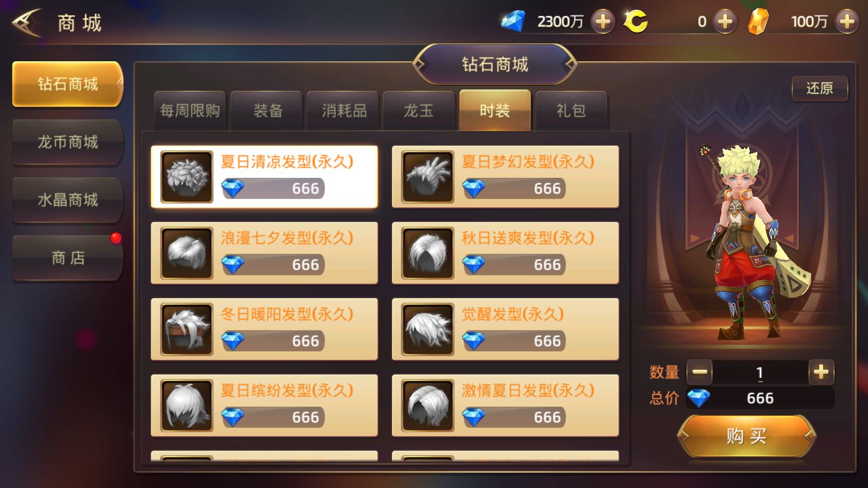Add diamonds with the plus beside 2300万
Image resolution: width=868 pixels, height=488 pixels.
603,22
